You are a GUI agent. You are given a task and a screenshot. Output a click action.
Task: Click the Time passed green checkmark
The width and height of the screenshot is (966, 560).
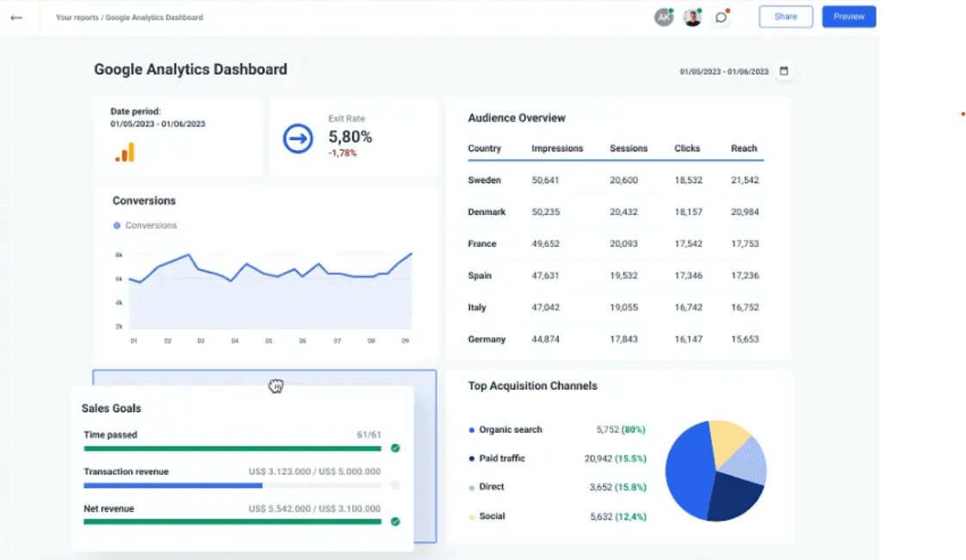395,448
